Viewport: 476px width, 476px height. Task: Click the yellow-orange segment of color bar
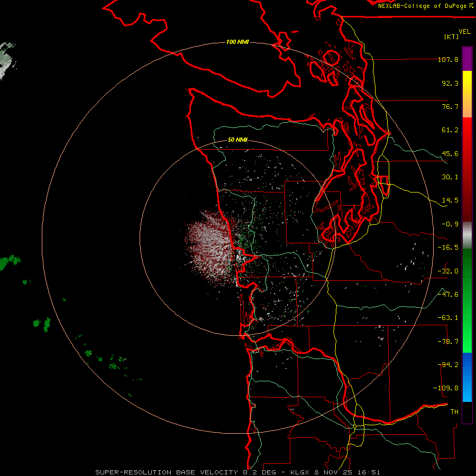coord(467,94)
